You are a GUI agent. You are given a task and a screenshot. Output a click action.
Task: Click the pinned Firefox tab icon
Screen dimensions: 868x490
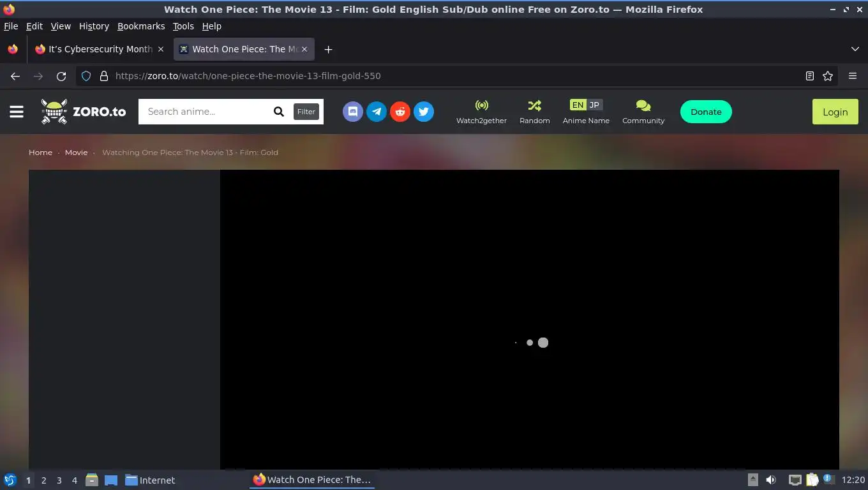[13, 49]
